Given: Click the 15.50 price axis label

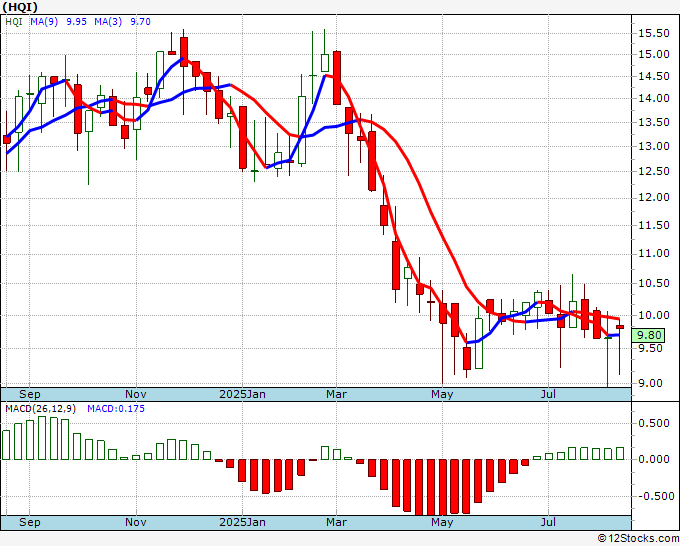Looking at the screenshot, I should 654,33.
